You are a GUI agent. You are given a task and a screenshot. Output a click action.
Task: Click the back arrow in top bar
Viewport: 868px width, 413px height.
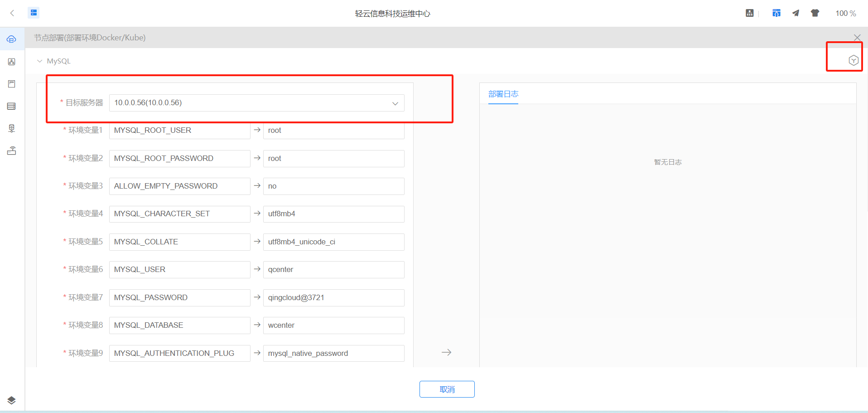12,13
